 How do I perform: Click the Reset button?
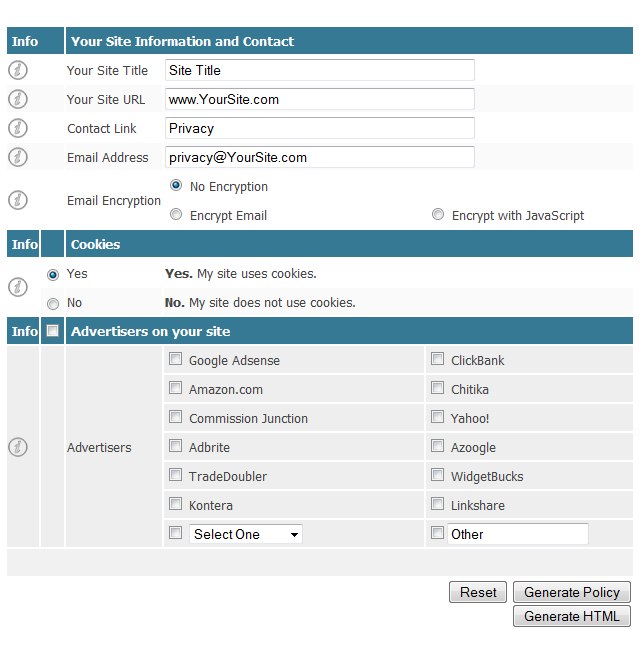tap(478, 592)
